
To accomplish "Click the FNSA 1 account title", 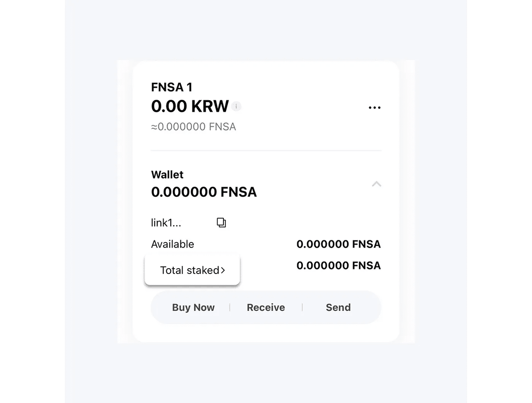I will [172, 87].
